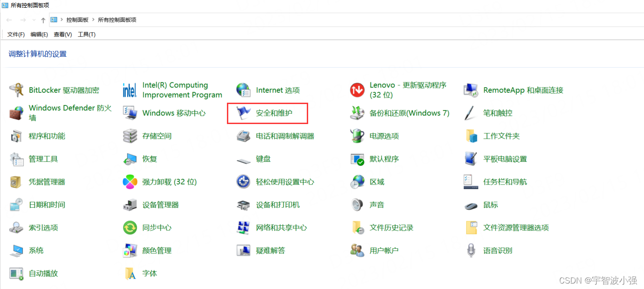Click the 电源选项 text link
Screen dimensions: 644x289
coord(384,136)
